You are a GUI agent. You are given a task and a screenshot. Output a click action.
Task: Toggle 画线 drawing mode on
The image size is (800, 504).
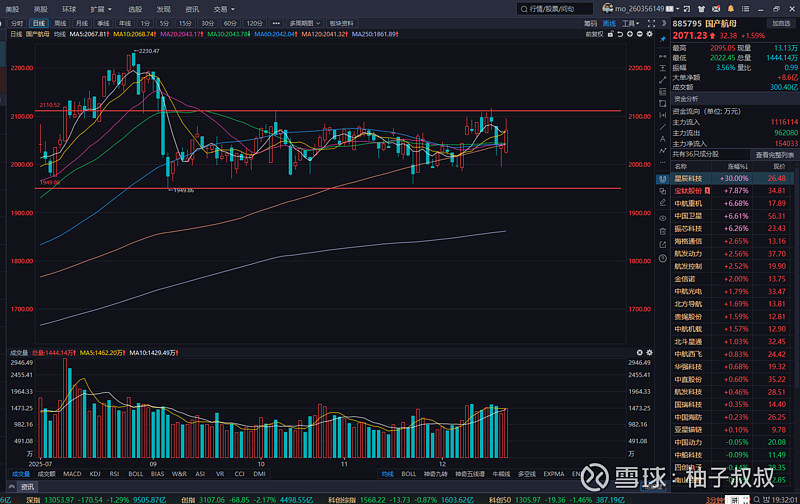[609, 21]
